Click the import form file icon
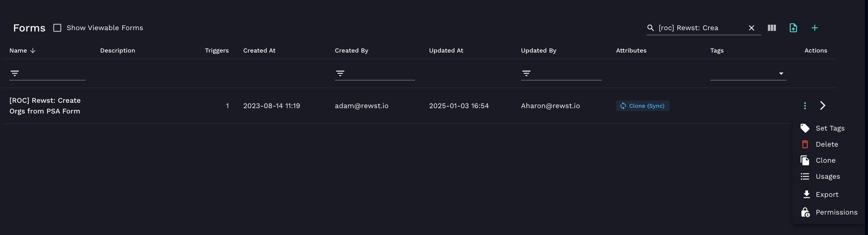The height and width of the screenshot is (235, 868). pos(793,28)
